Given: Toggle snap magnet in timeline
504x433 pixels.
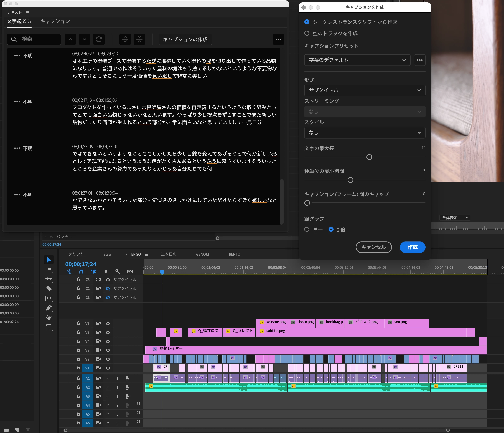Looking at the screenshot, I should [81, 272].
